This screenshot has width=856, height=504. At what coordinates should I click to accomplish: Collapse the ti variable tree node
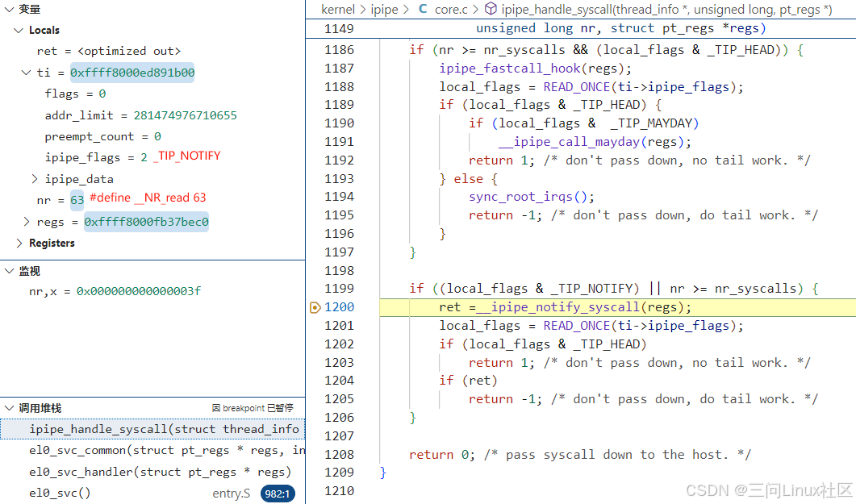(26, 73)
